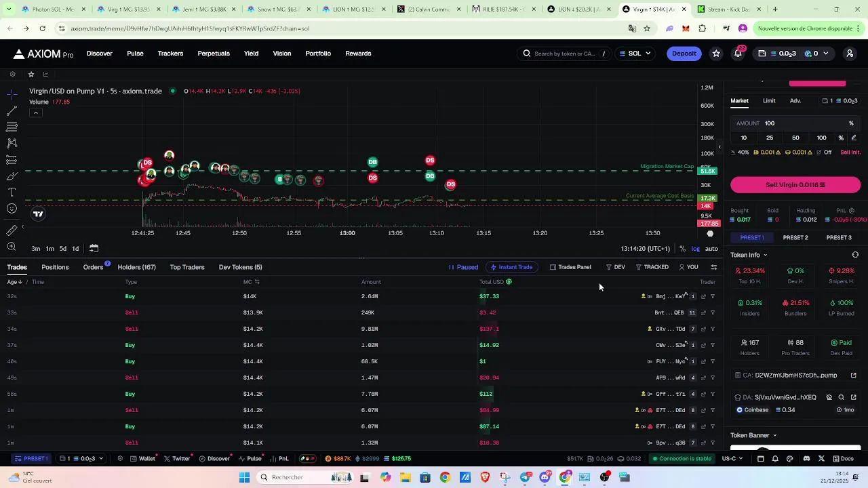This screenshot has width=868, height=488.
Task: Favorite this token with chart star icon
Action: point(31,75)
